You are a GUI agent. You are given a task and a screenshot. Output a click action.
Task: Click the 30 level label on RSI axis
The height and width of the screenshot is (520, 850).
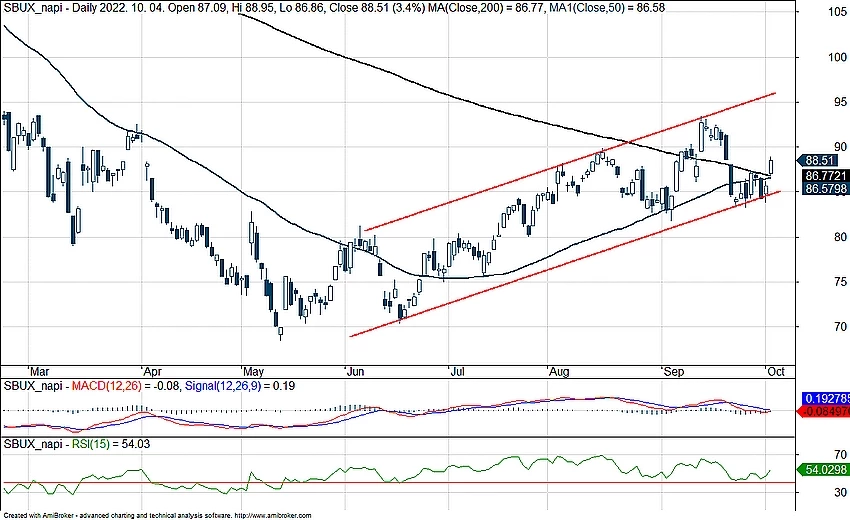pyautogui.click(x=840, y=492)
